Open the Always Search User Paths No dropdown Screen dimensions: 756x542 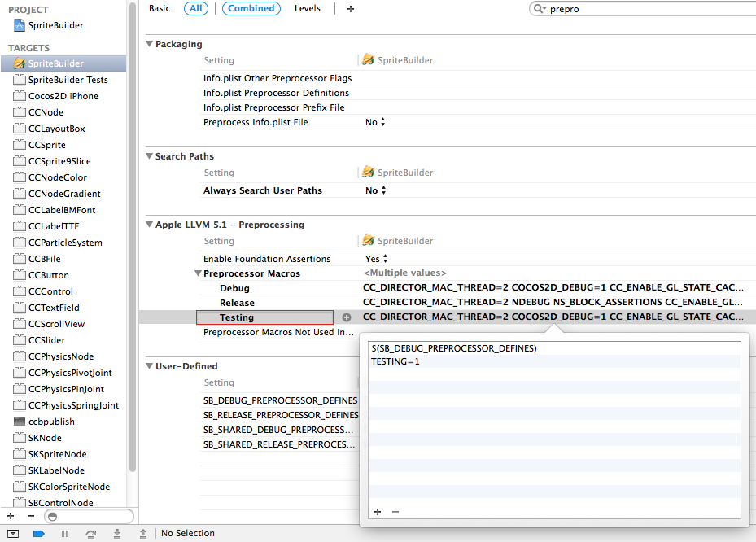coord(376,190)
